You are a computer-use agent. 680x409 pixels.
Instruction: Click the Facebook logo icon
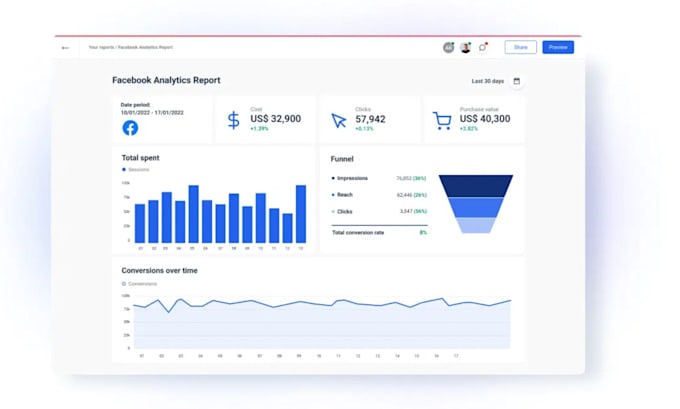click(130, 128)
